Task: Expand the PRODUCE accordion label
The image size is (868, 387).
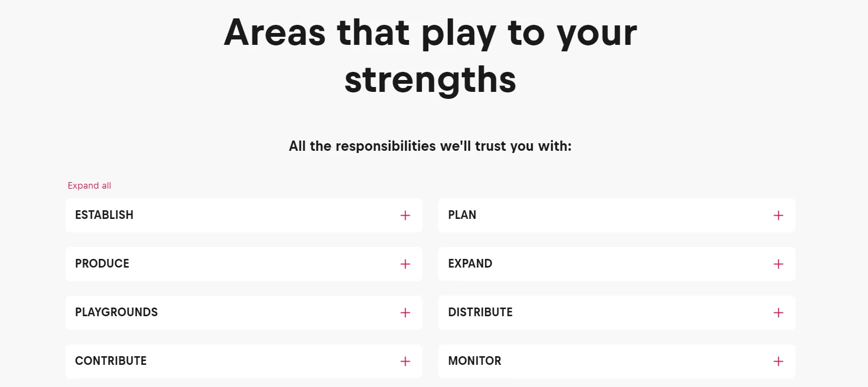Action: tap(102, 264)
